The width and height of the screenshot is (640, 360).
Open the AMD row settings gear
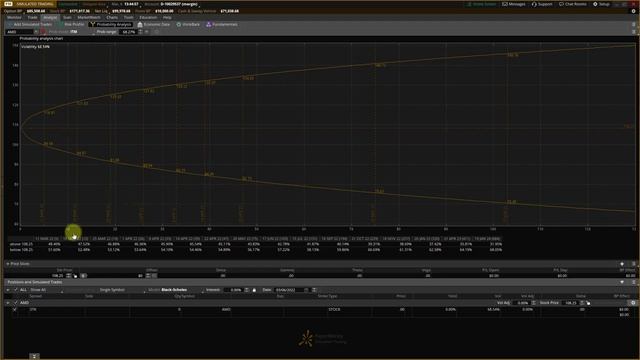point(633,303)
